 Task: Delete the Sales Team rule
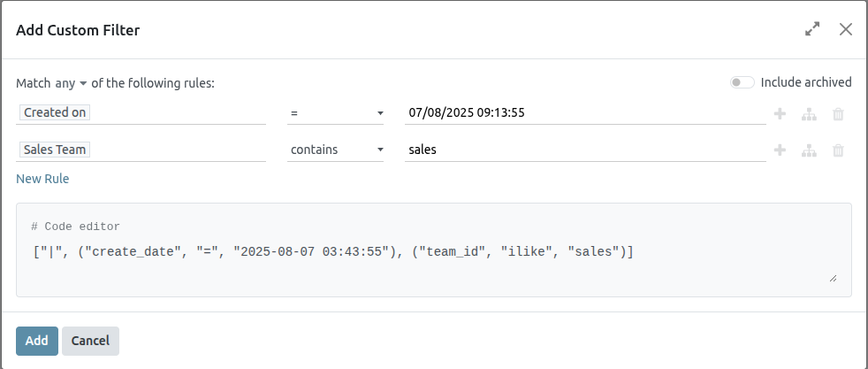(838, 150)
